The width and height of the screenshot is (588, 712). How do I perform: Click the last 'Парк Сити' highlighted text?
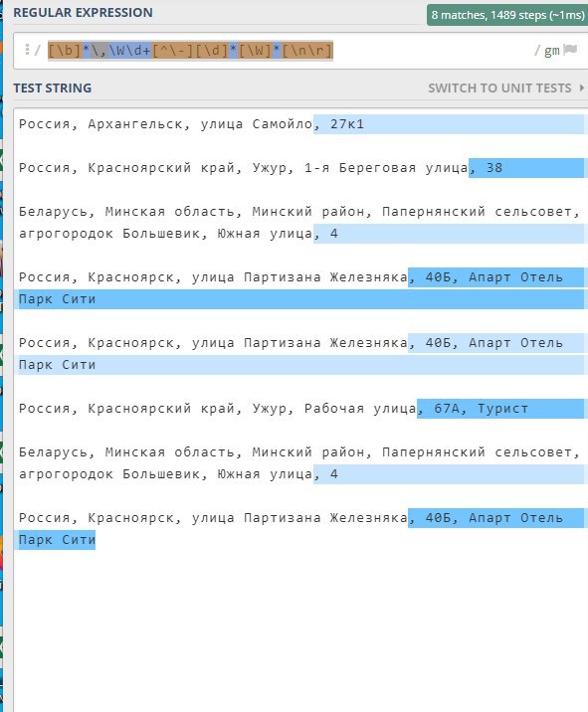coord(57,540)
